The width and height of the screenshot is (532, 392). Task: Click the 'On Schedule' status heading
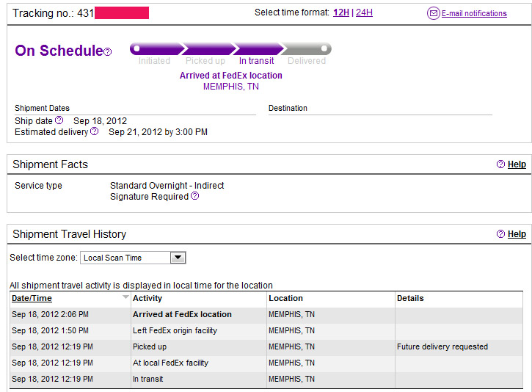59,51
